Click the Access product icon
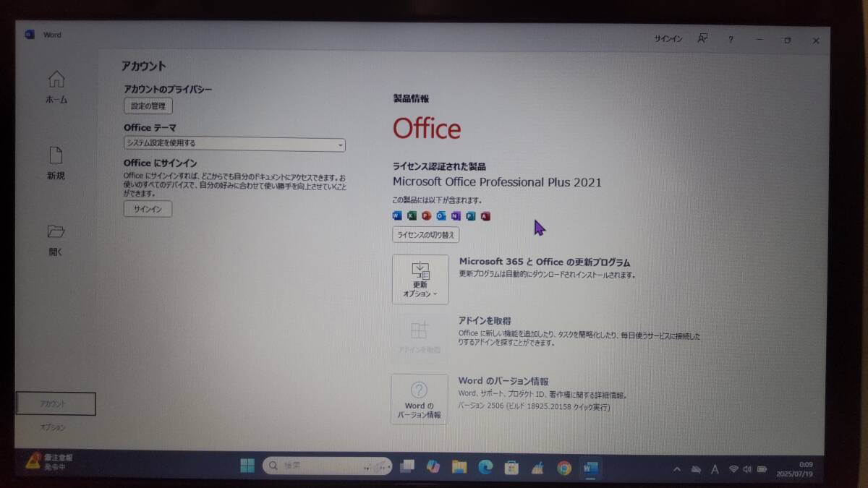Image resolution: width=868 pixels, height=488 pixels. (x=485, y=215)
